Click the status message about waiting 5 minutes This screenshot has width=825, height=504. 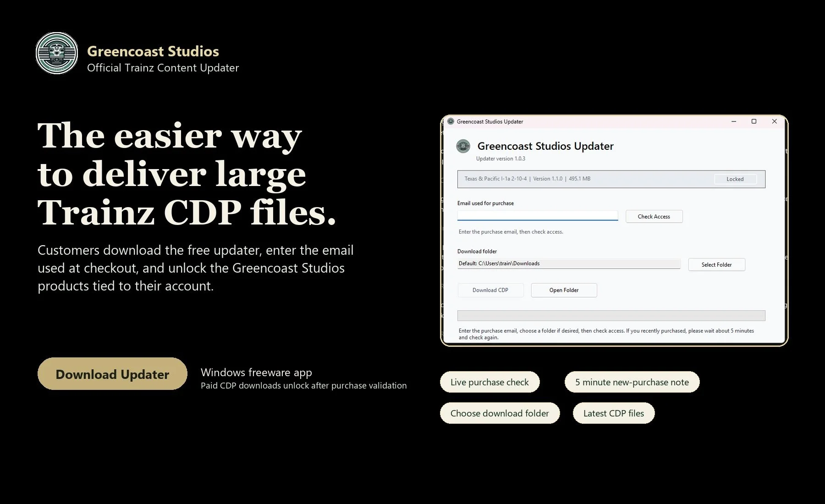point(606,334)
